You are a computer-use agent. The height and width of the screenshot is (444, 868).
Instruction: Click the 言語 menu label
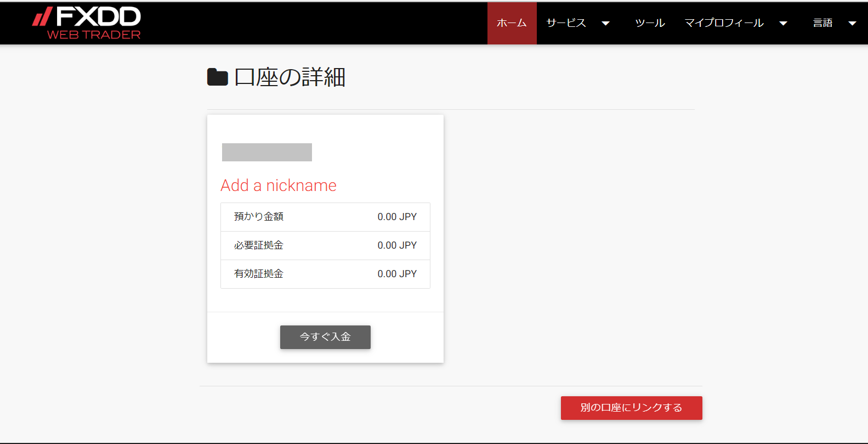click(822, 23)
